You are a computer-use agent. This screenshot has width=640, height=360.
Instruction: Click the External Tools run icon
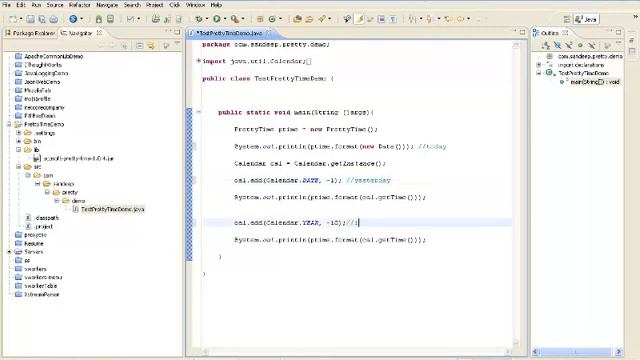(235, 19)
